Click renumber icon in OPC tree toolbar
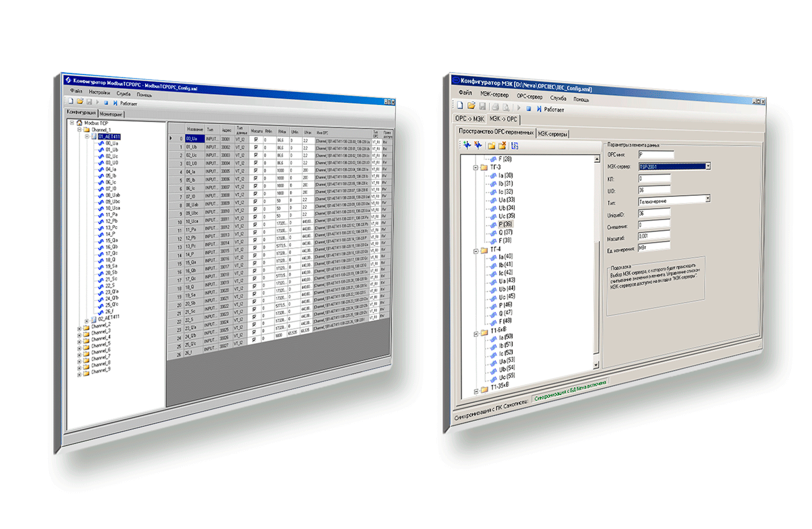Image resolution: width=812 pixels, height=529 pixels. point(514,146)
